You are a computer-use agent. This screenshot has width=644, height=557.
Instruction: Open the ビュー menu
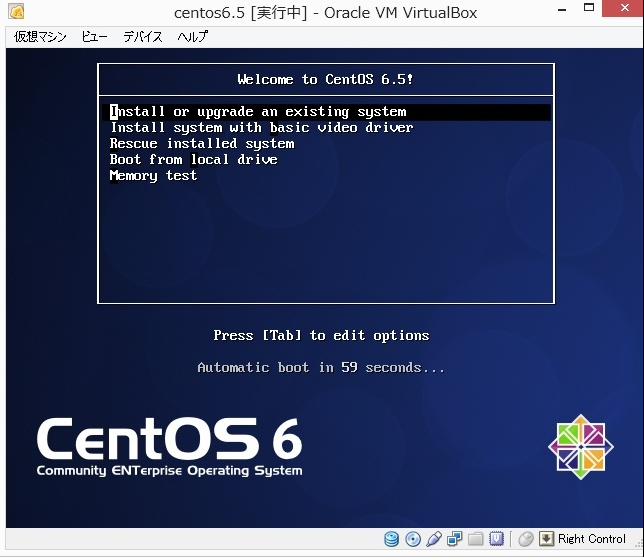94,37
